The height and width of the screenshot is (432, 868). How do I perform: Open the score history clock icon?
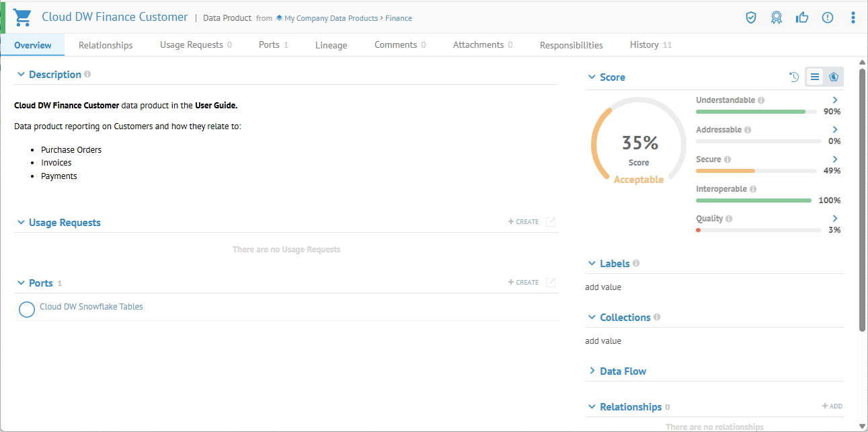click(x=794, y=77)
